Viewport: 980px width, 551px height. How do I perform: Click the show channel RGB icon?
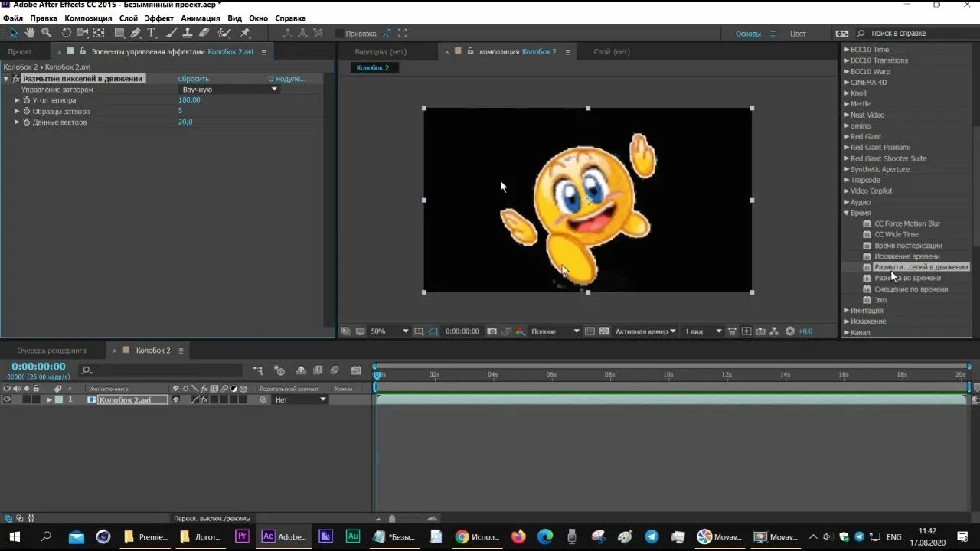(520, 331)
